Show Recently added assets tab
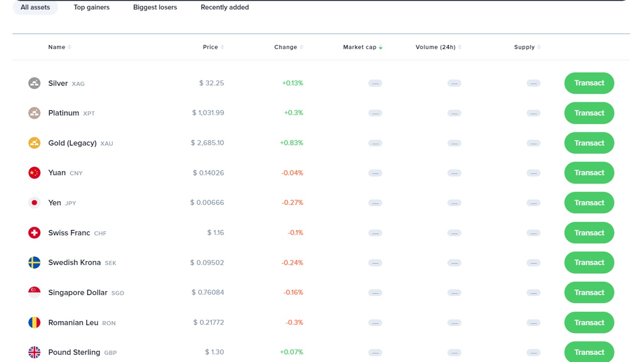 pyautogui.click(x=224, y=8)
